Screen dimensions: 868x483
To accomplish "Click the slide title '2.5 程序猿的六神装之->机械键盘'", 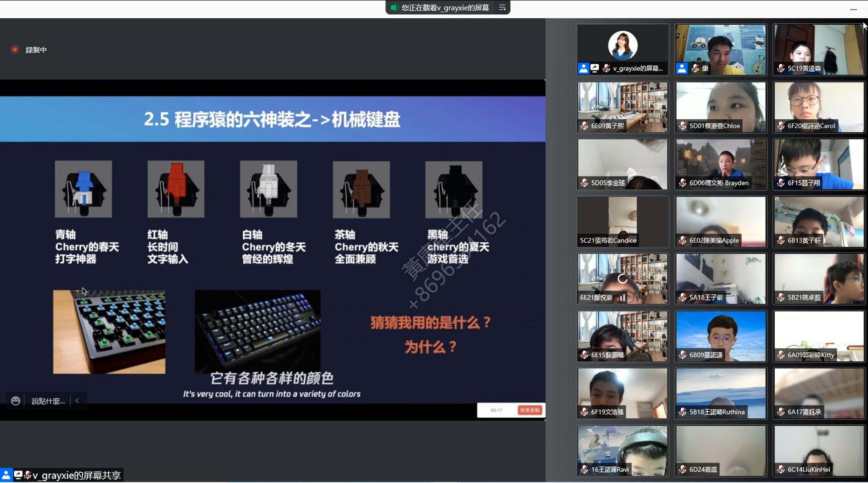I will pos(272,120).
